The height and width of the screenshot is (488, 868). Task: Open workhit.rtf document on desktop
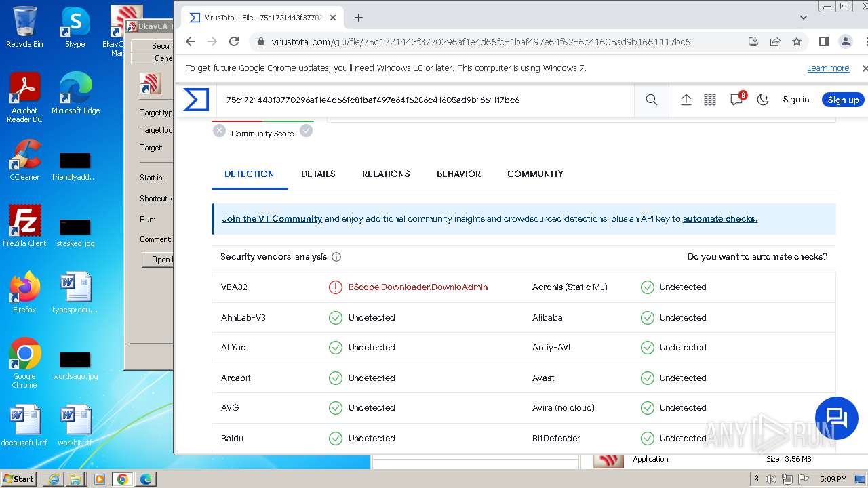pyautogui.click(x=75, y=426)
